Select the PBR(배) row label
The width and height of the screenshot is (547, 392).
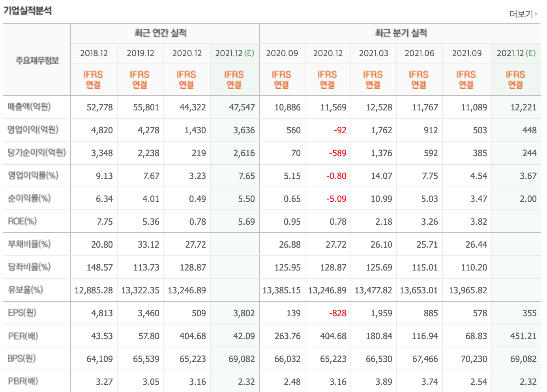23,381
